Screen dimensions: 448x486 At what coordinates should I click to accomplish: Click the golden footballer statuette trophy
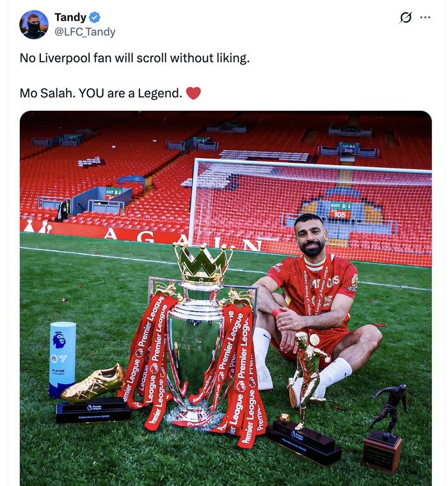click(x=307, y=371)
